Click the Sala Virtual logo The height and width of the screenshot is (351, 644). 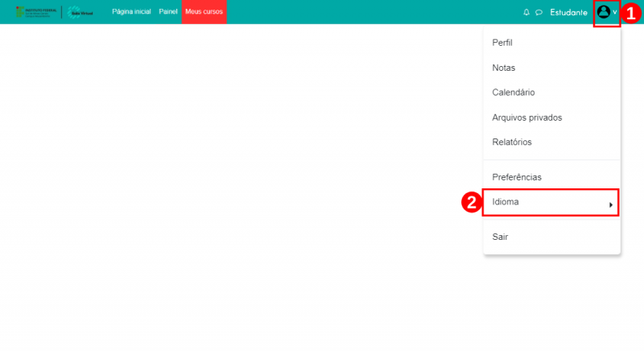tap(80, 12)
